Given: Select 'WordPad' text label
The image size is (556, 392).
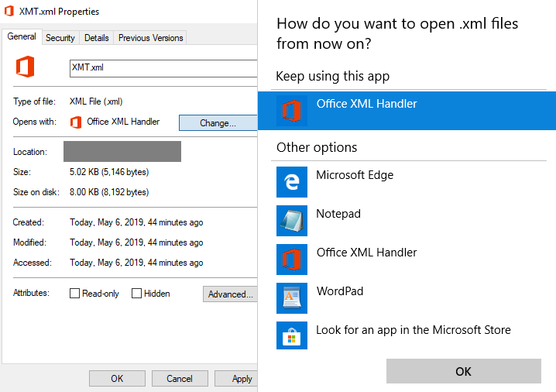Looking at the screenshot, I should (340, 291).
